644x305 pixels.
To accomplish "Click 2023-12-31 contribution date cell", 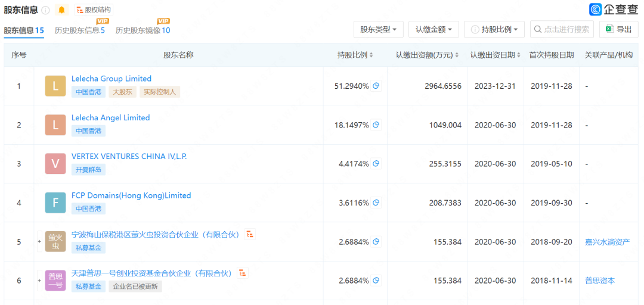I will click(x=496, y=86).
